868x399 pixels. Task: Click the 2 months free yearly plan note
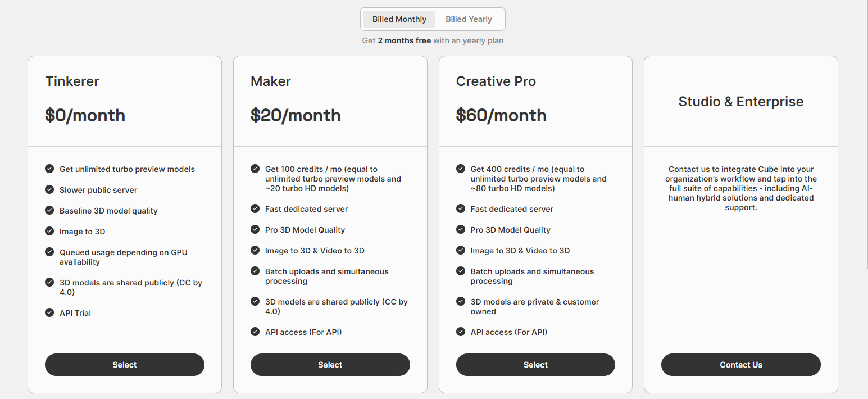point(433,40)
